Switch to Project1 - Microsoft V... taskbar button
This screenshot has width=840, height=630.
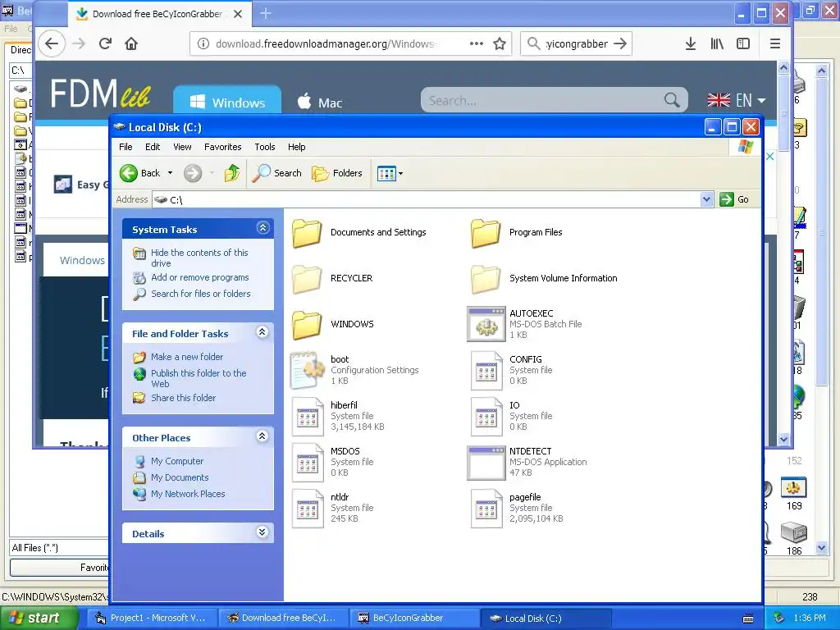150,618
